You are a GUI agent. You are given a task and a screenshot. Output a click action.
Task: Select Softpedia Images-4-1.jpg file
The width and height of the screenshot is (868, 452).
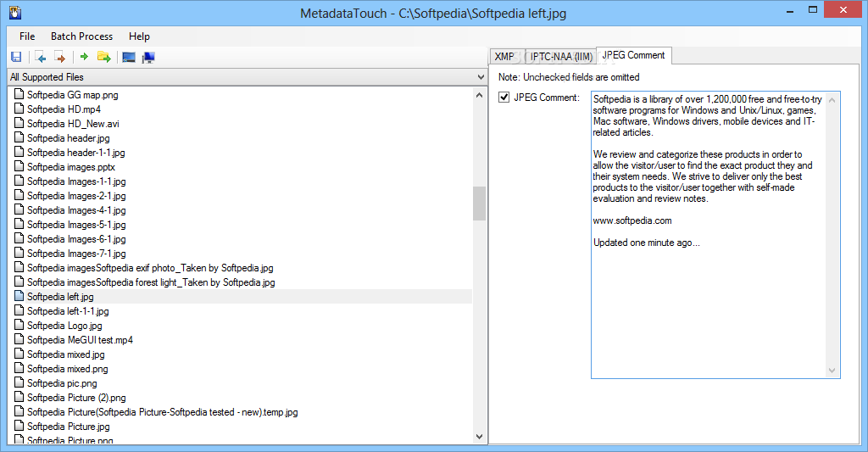pyautogui.click(x=76, y=210)
